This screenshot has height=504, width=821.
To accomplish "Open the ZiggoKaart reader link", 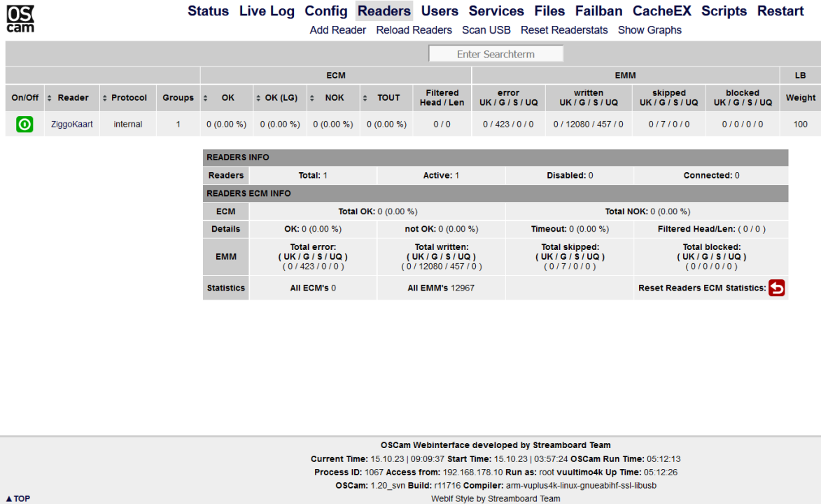I will [x=71, y=124].
